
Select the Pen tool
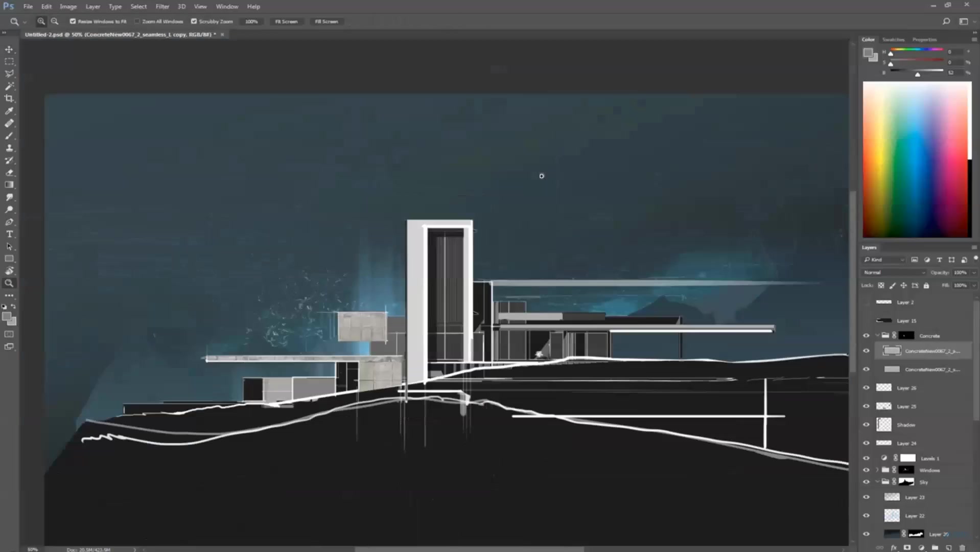tap(9, 222)
